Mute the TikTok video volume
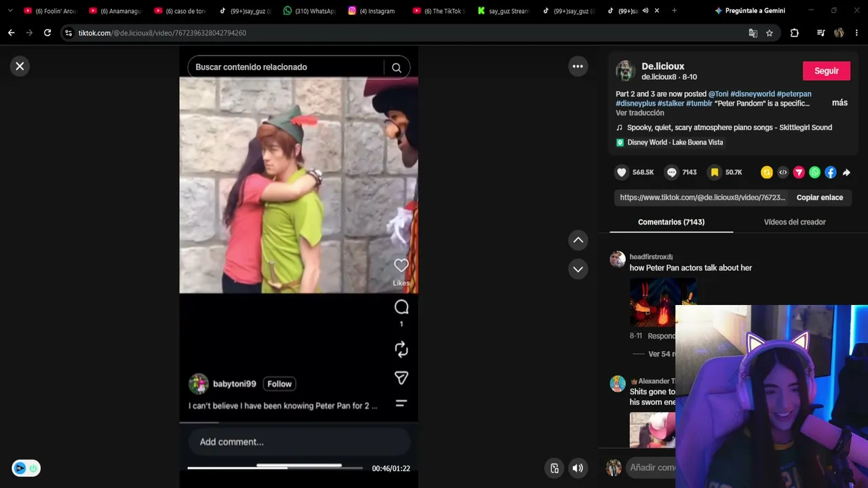Screen dimensions: 868x488 click(578, 468)
